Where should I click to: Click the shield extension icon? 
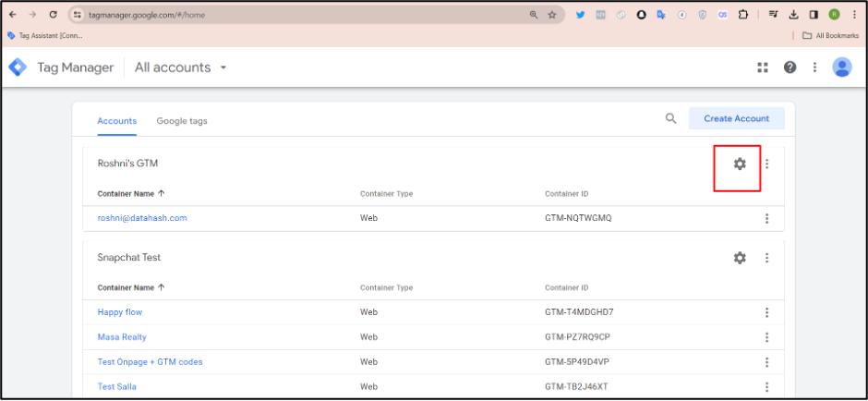click(x=702, y=15)
